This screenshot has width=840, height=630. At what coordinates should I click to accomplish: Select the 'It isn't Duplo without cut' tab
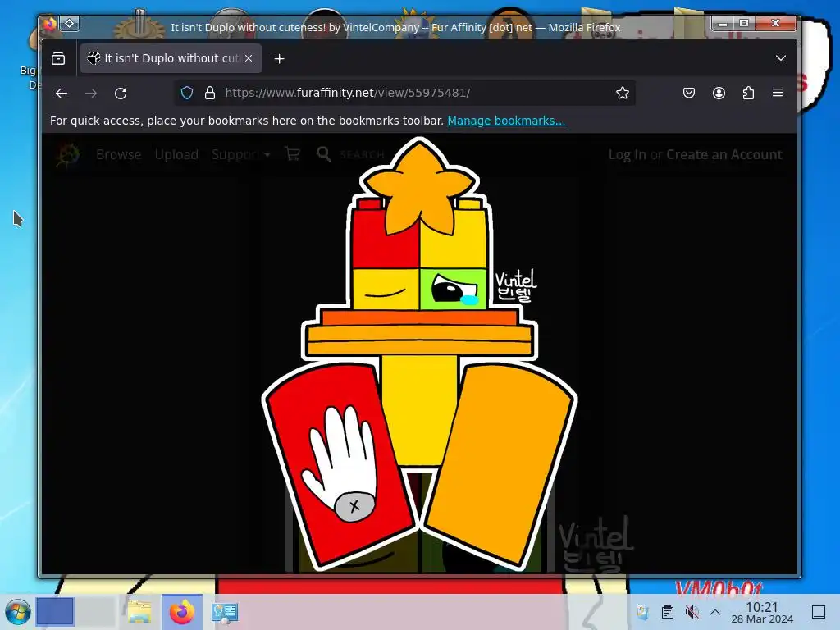click(171, 58)
